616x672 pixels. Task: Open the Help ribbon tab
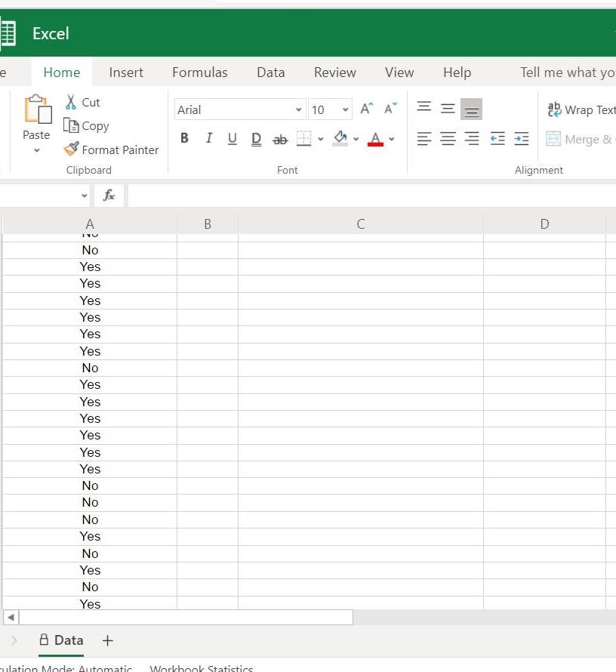(x=457, y=72)
